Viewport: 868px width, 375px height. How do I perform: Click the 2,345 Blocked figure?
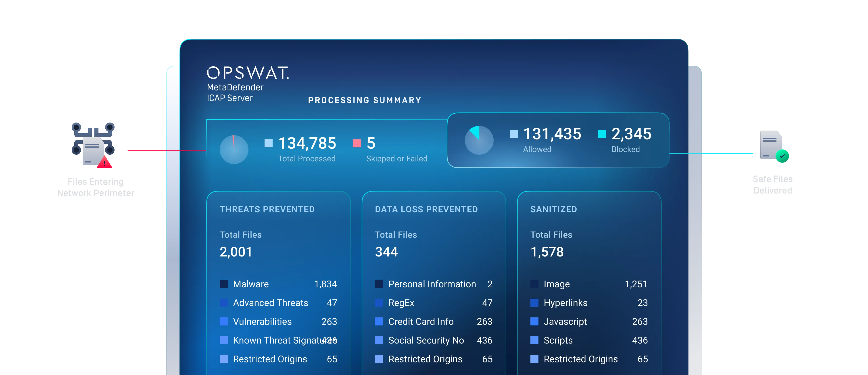(x=631, y=134)
